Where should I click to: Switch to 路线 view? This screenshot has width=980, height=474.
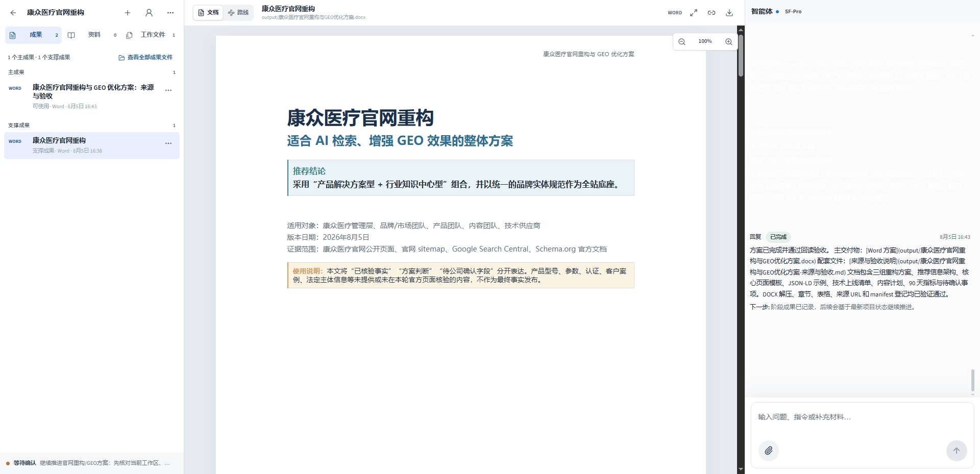[x=238, y=13]
